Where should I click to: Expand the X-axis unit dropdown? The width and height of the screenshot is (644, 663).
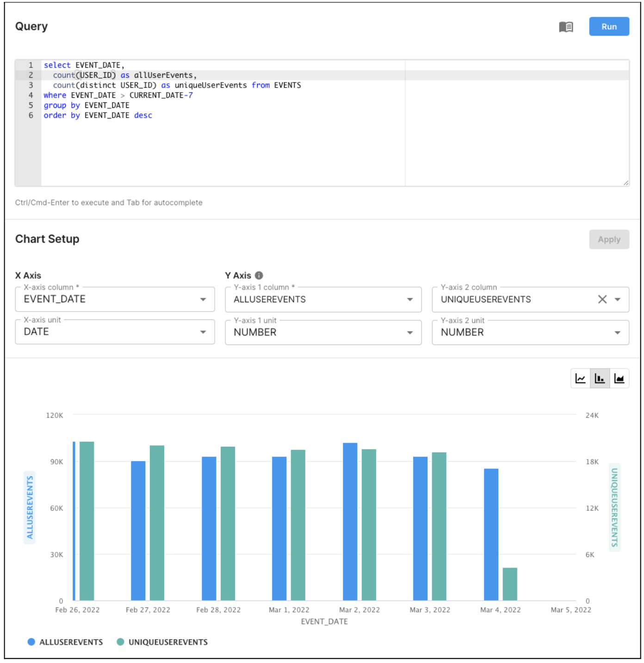point(115,332)
